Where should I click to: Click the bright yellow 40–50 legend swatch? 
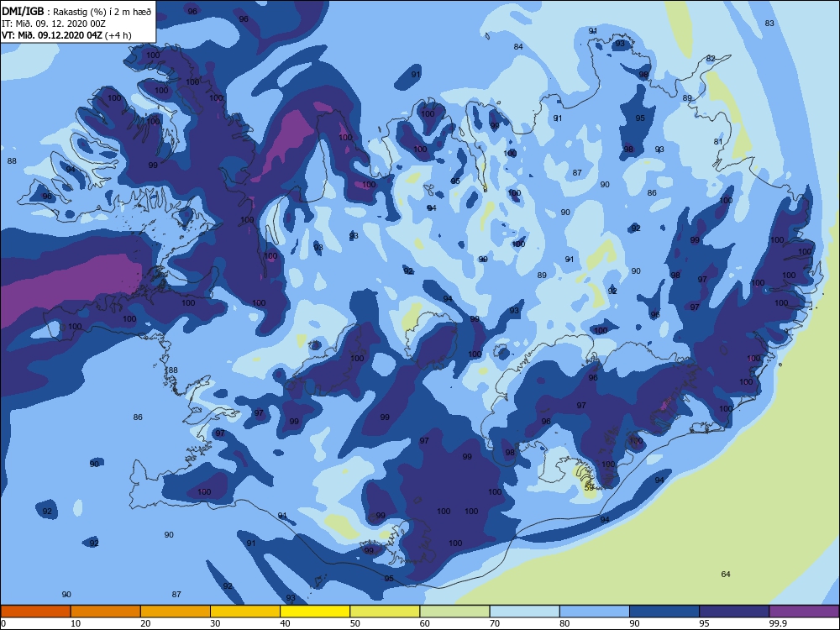pos(315,612)
